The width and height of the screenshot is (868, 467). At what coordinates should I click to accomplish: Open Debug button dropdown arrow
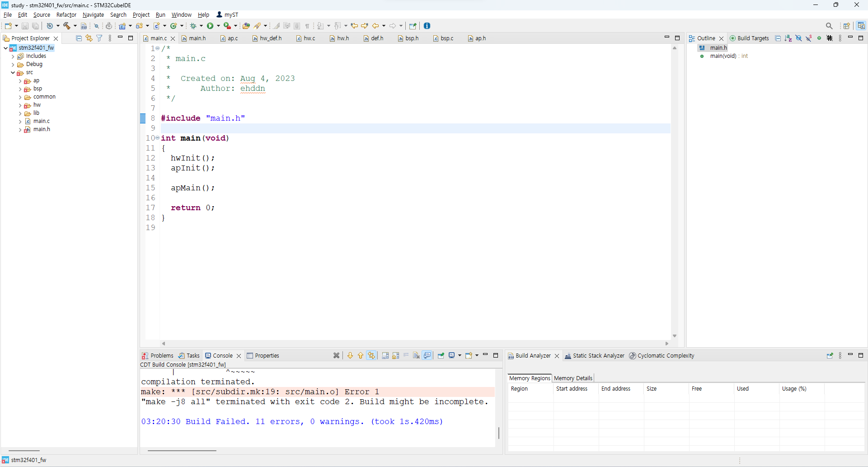click(x=202, y=26)
